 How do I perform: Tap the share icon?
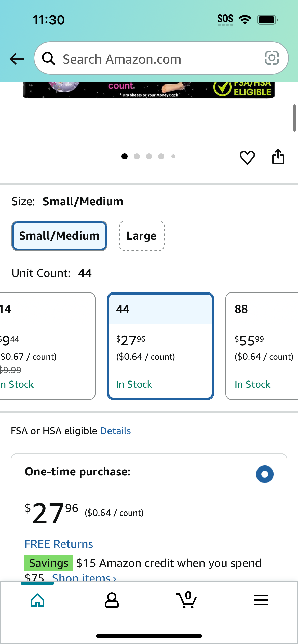pos(278,157)
